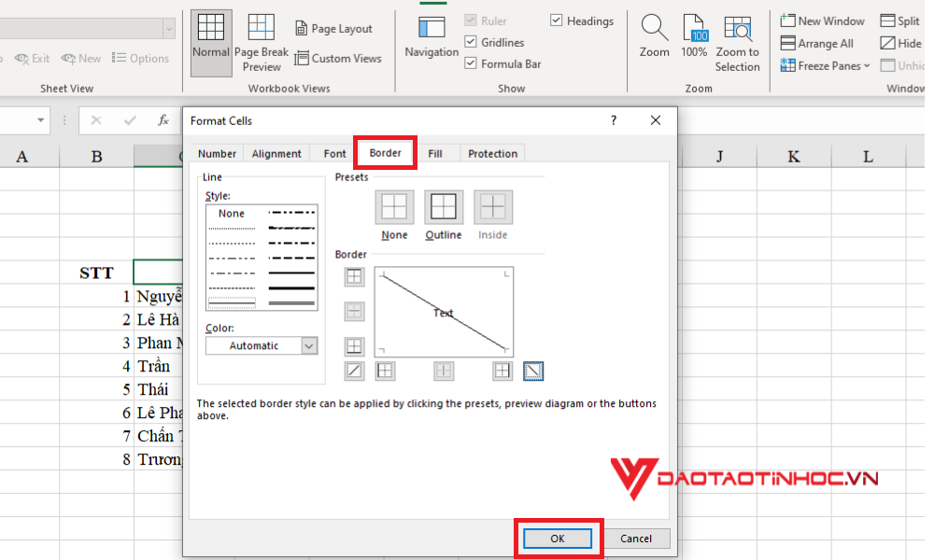Choose the None border preset

click(393, 206)
